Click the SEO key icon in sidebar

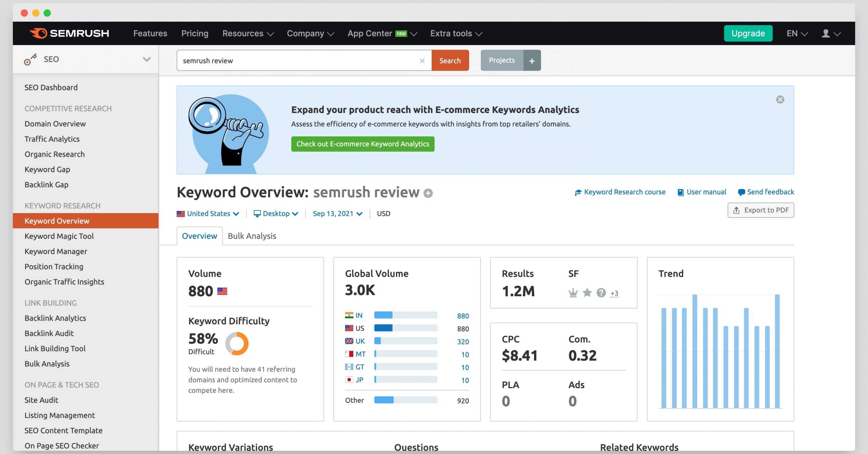(x=30, y=59)
